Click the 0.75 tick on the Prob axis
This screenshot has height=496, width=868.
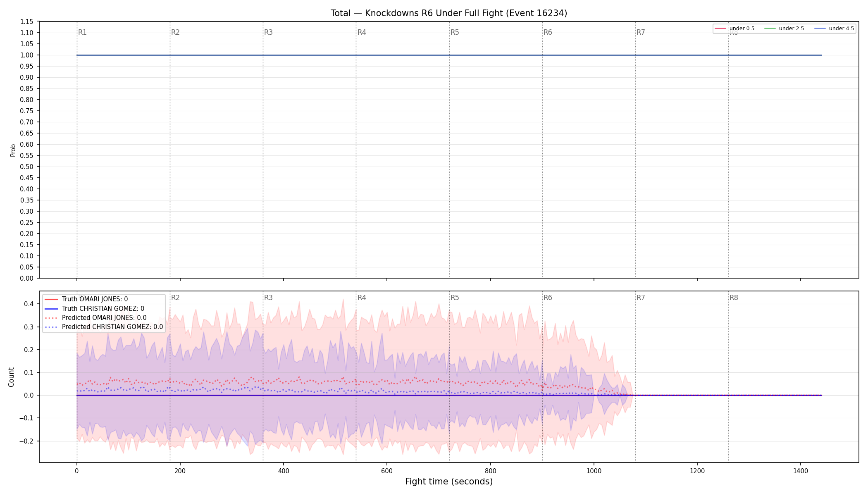click(27, 111)
